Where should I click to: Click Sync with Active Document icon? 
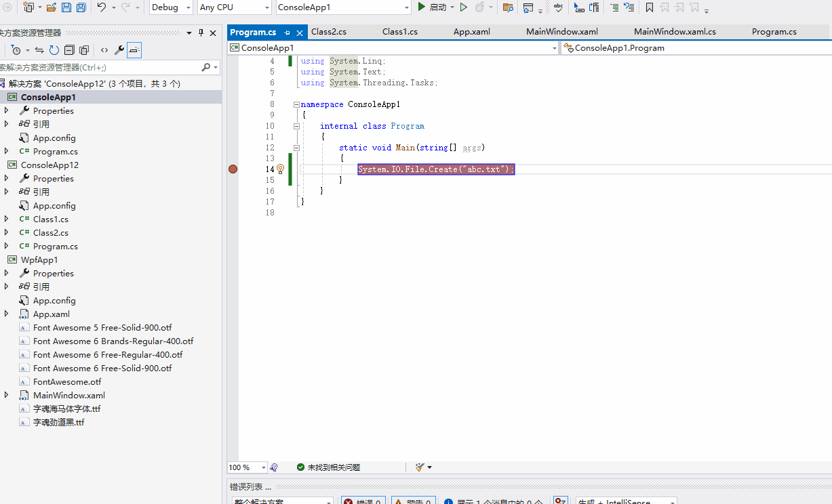(39, 50)
